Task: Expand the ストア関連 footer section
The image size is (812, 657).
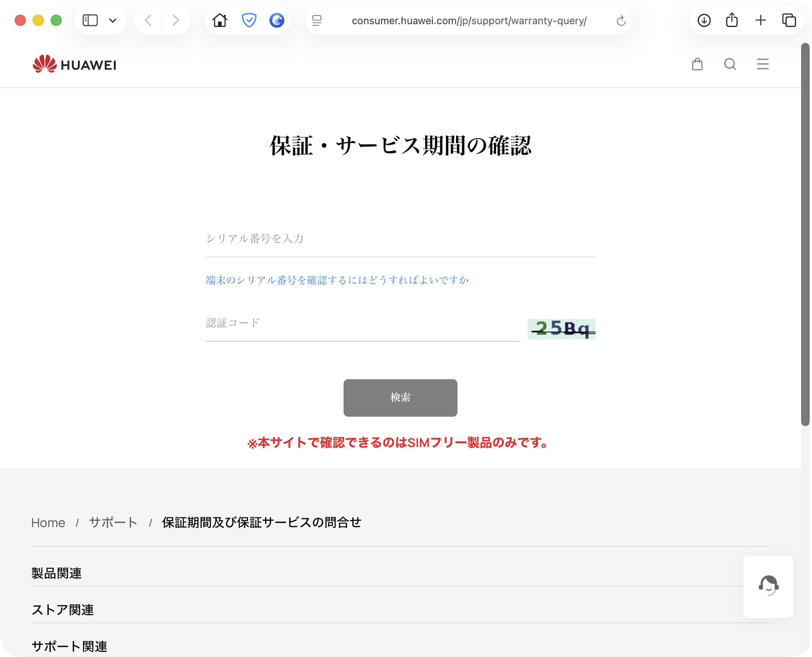Action: (63, 609)
